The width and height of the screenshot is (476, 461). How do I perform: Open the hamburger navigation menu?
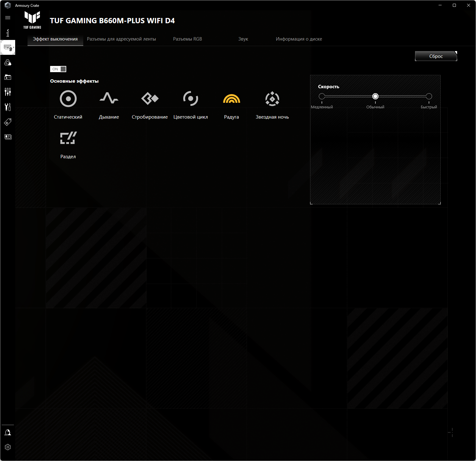(x=8, y=18)
